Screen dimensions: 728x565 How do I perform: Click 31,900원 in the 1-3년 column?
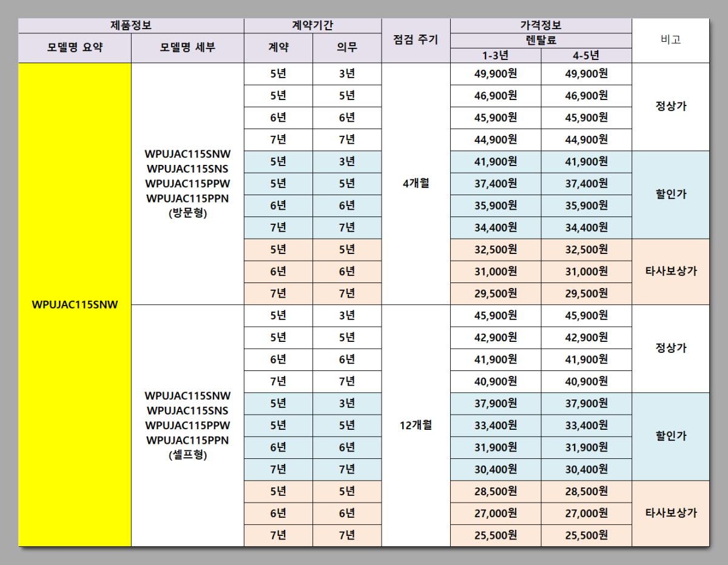click(x=496, y=447)
